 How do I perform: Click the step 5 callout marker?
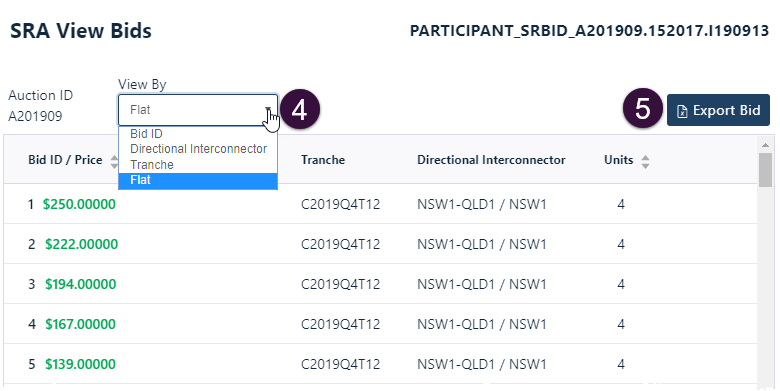642,109
